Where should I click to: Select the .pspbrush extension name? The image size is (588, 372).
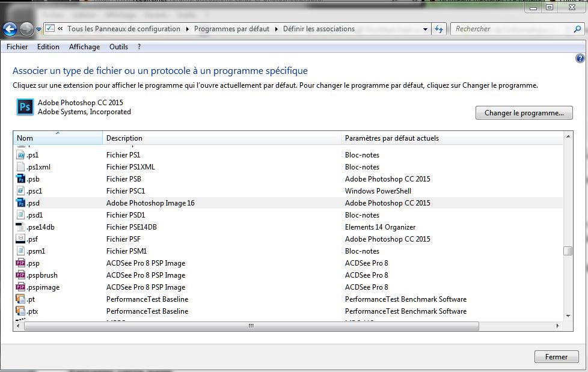pyautogui.click(x=42, y=275)
